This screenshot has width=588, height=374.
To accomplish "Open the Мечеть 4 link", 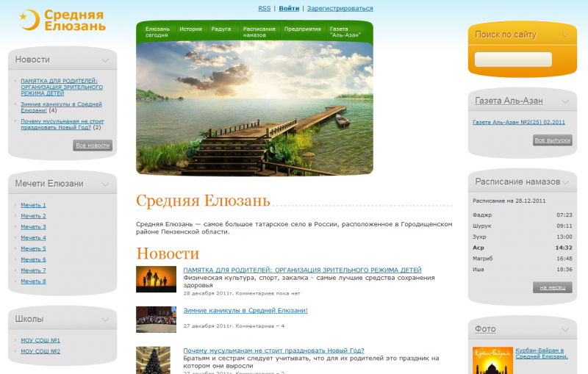I will coord(33,237).
